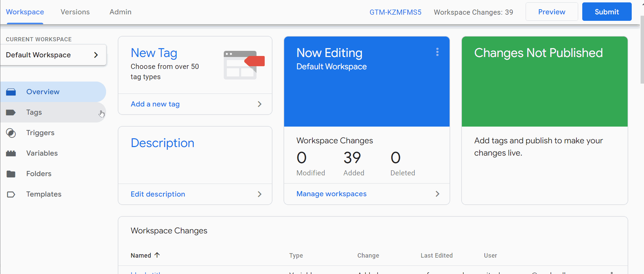Expand the Default Workspace selector
The height and width of the screenshot is (274, 644).
[x=53, y=55]
